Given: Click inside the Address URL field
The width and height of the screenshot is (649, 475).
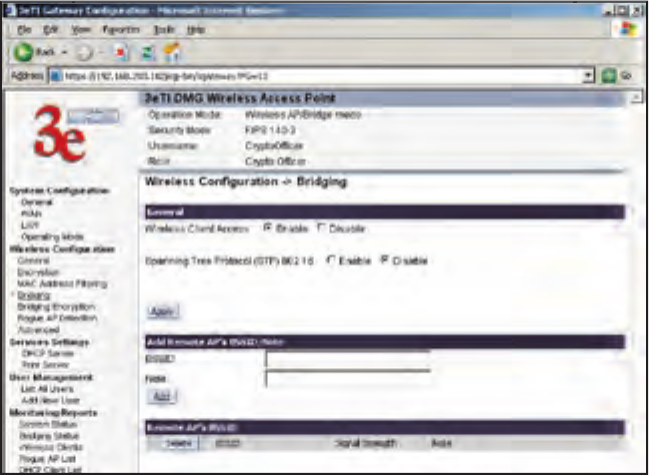Looking at the screenshot, I should click(x=316, y=77).
